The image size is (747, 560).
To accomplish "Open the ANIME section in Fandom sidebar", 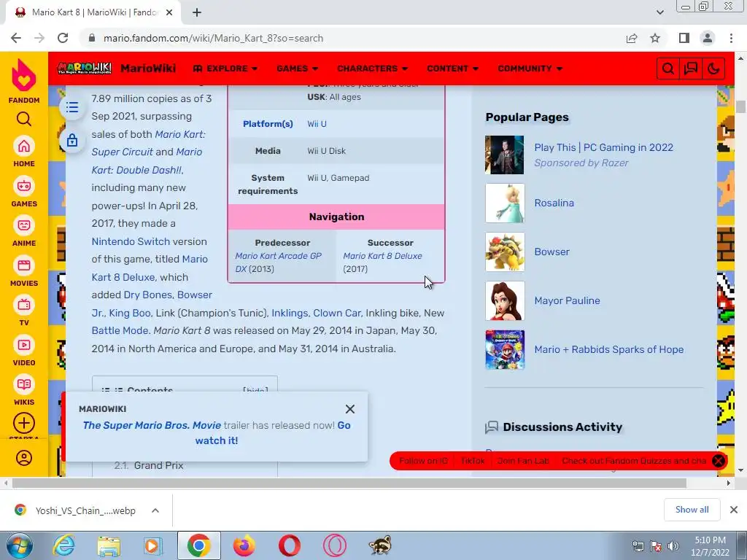I will click(24, 231).
